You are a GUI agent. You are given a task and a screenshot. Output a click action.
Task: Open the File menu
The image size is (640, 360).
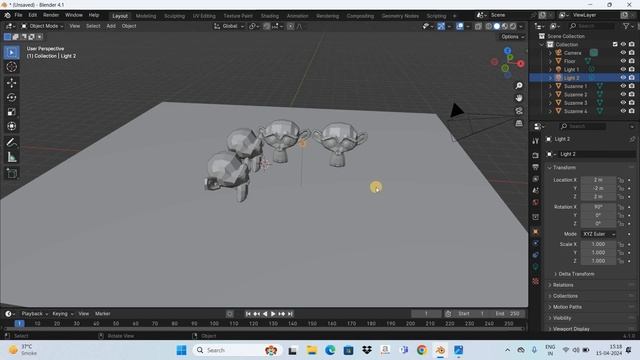18,15
